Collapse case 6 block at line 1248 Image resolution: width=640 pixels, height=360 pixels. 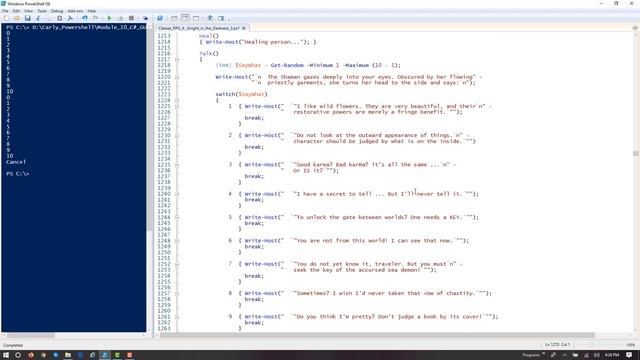point(177,241)
